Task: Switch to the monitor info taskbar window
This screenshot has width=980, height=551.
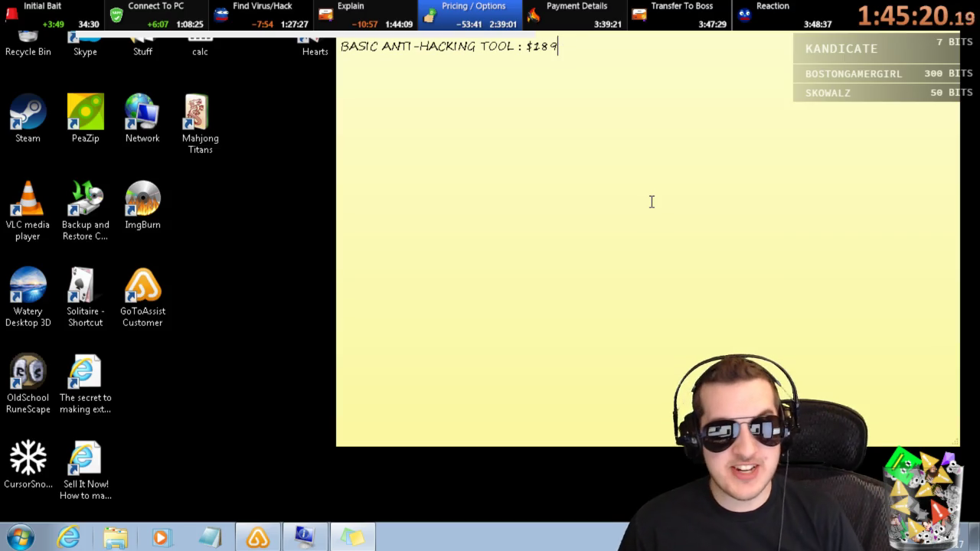Action: [305, 537]
